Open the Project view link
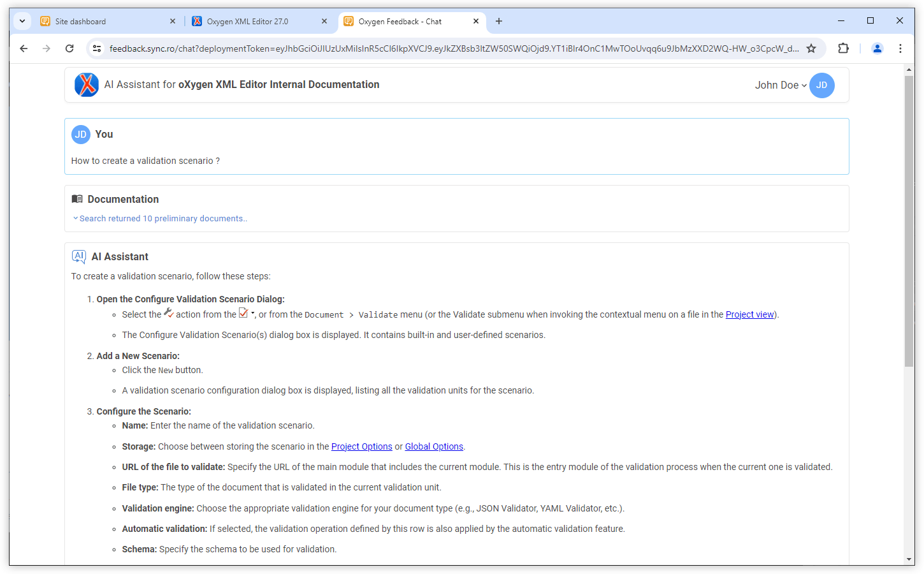 [749, 314]
